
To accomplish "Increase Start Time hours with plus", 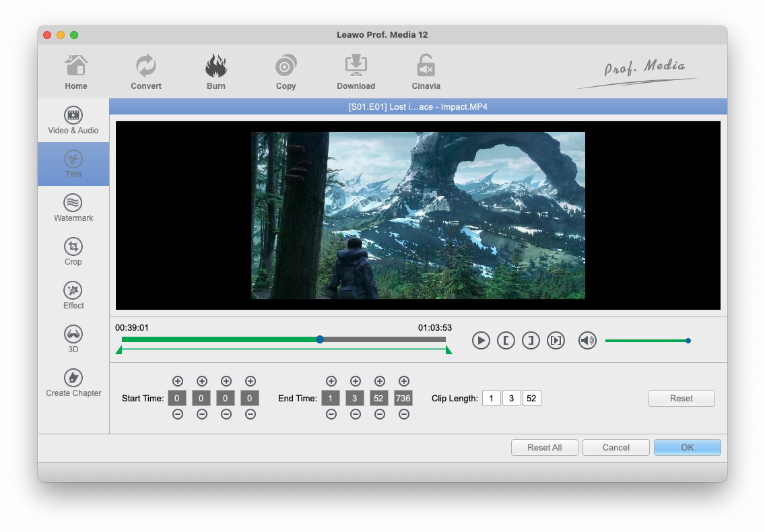I will (178, 381).
